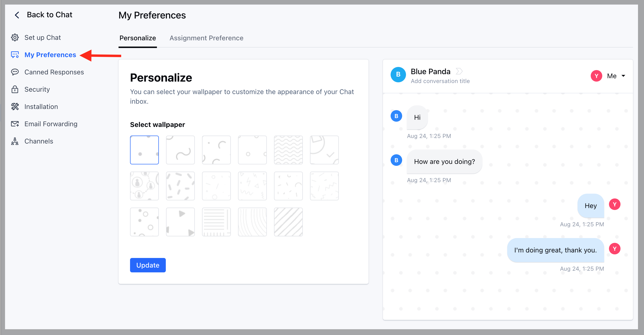This screenshot has height=335, width=644.
Task: Open the Channels section
Action: [x=38, y=141]
